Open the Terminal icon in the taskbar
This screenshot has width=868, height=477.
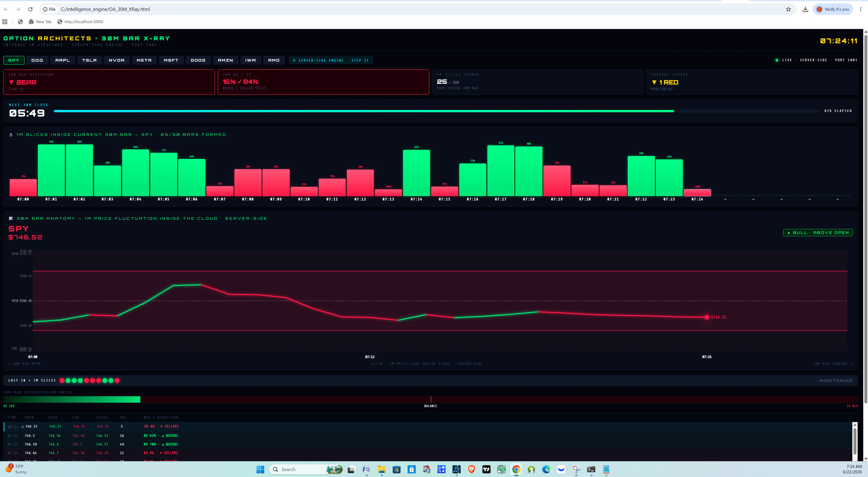(591, 469)
